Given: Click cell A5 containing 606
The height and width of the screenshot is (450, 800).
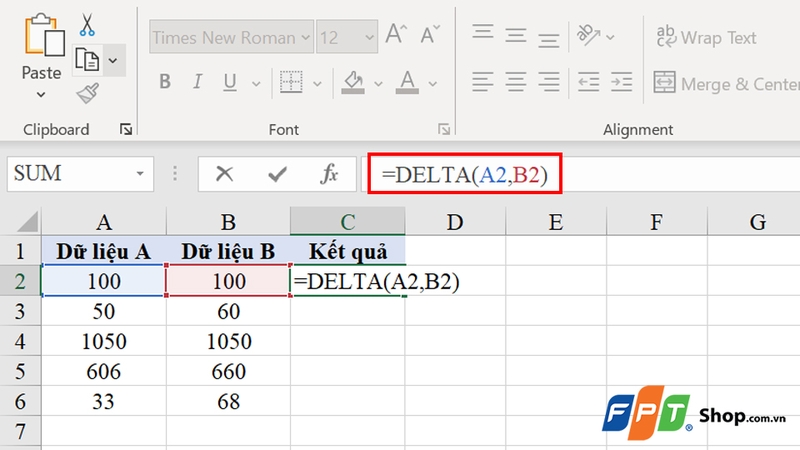Looking at the screenshot, I should click(x=104, y=371).
